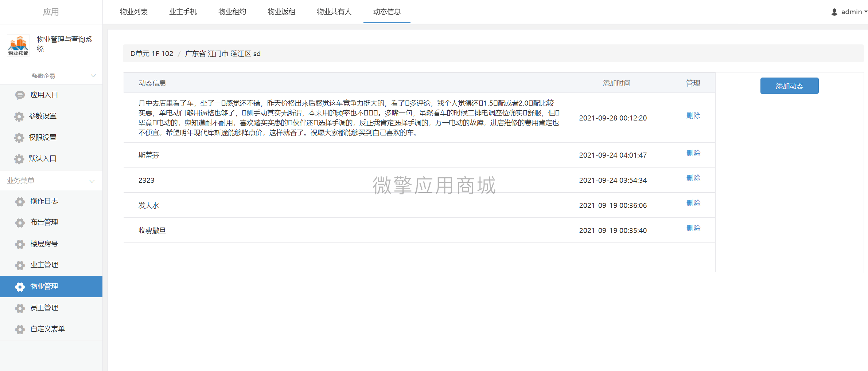Collapse the 微企易 section chevron

(93, 76)
